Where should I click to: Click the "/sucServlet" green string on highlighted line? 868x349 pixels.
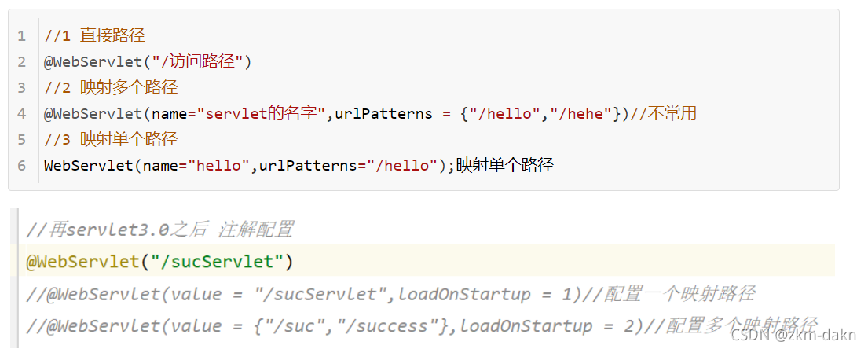coord(222,261)
